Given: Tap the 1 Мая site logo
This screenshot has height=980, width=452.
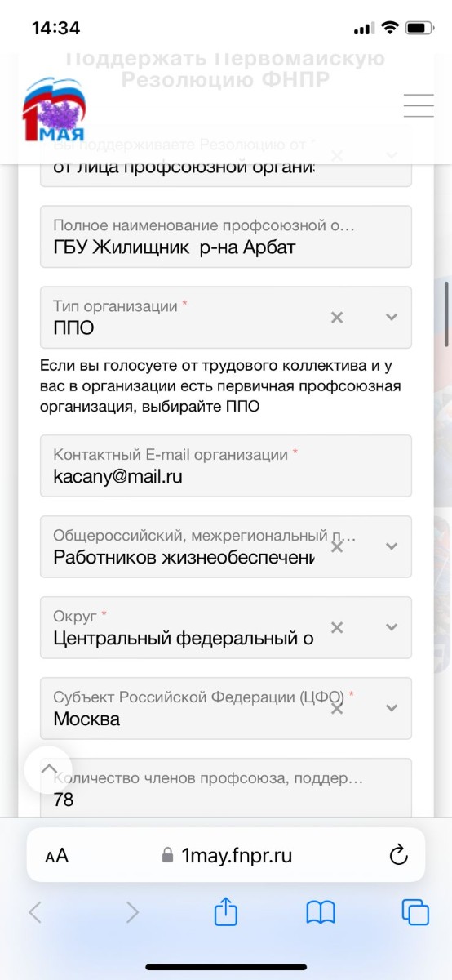Looking at the screenshot, I should point(54,110).
